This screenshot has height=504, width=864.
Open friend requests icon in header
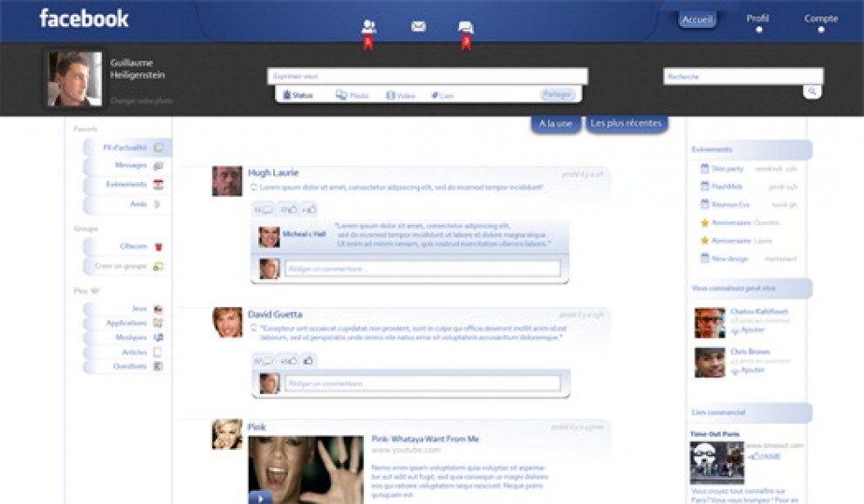[x=368, y=26]
